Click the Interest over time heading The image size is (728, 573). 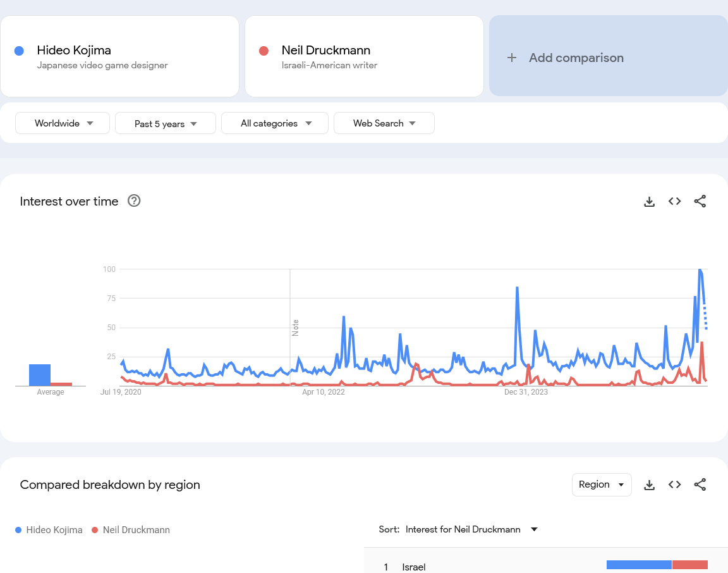click(69, 201)
